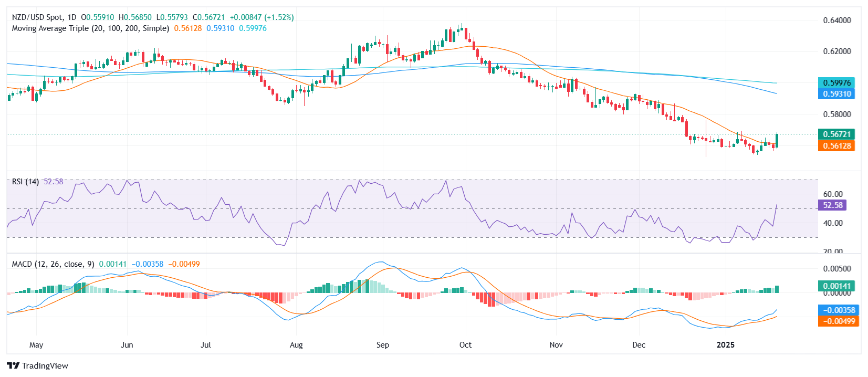Click the RSI (14) indicator label

click(x=25, y=182)
